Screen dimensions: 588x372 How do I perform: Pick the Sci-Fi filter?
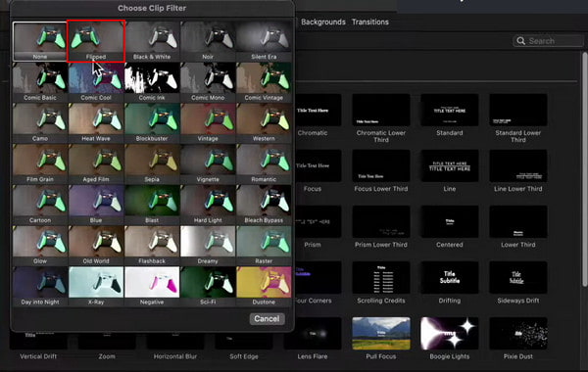pyautogui.click(x=208, y=286)
